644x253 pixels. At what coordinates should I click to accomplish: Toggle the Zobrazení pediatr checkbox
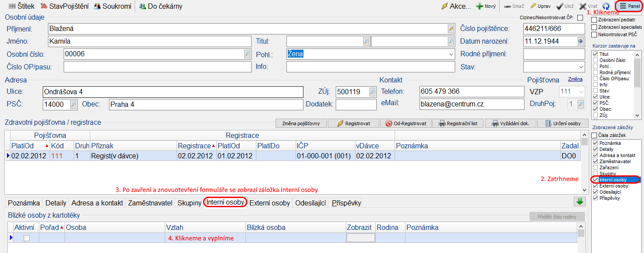tap(594, 20)
